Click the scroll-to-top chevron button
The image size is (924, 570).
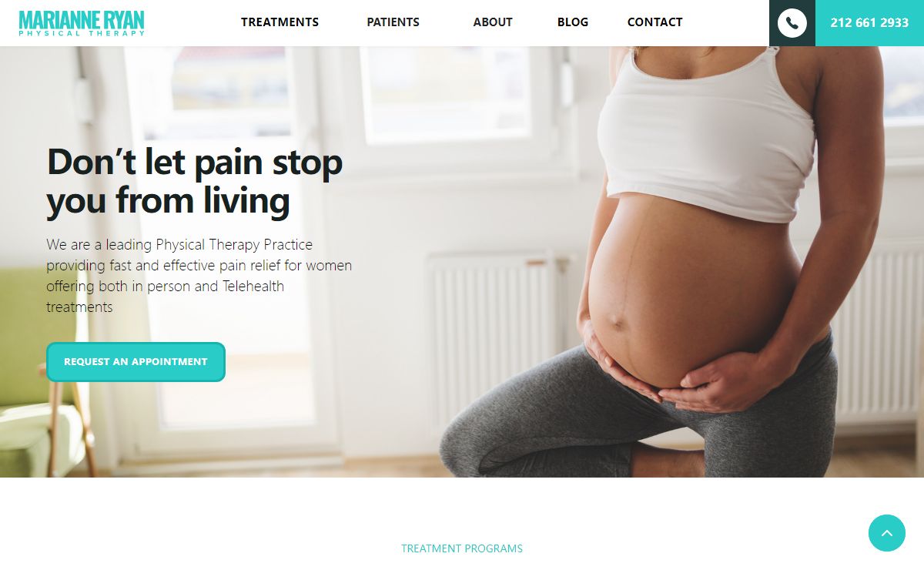click(887, 533)
